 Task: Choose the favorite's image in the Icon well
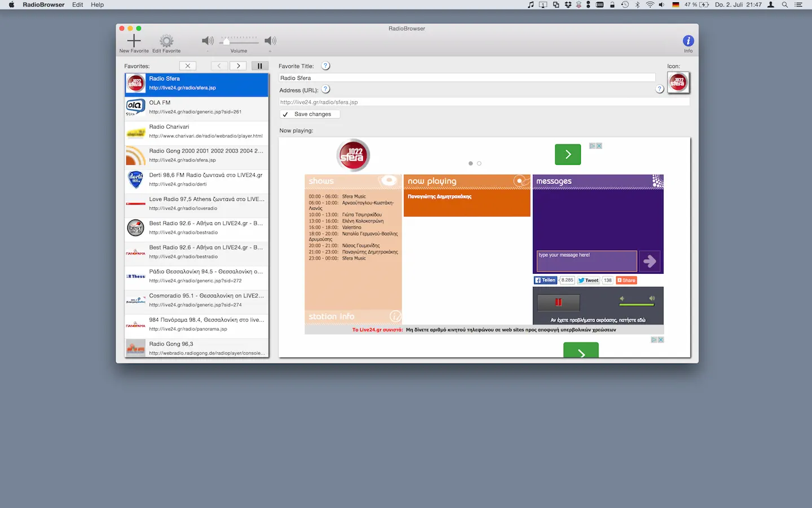pyautogui.click(x=678, y=83)
